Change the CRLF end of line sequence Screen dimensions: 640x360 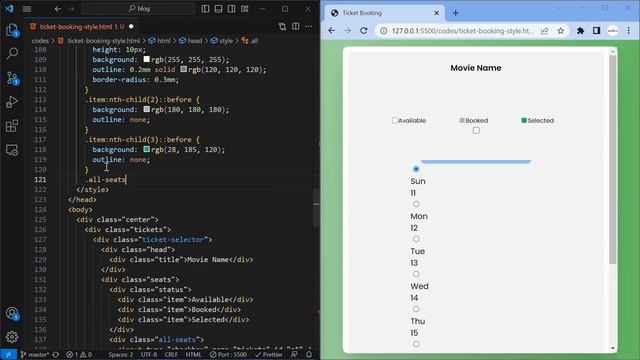pos(171,355)
